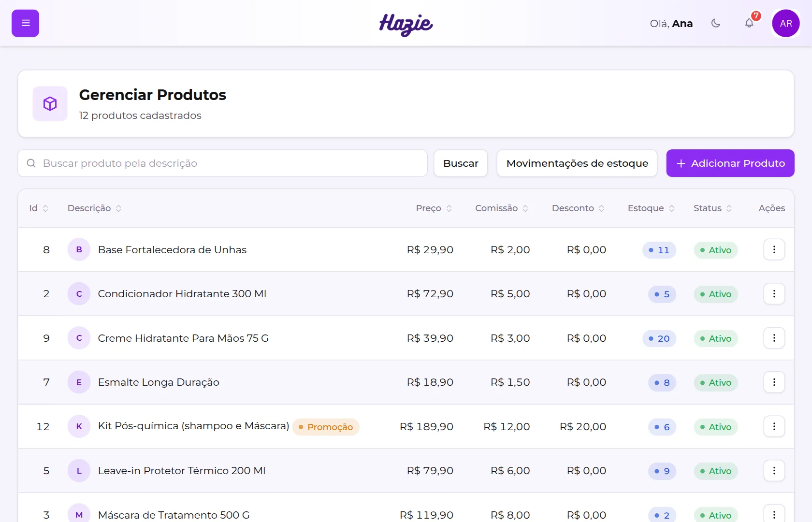
Task: Click price R$ 189,90
Action: [x=426, y=427]
